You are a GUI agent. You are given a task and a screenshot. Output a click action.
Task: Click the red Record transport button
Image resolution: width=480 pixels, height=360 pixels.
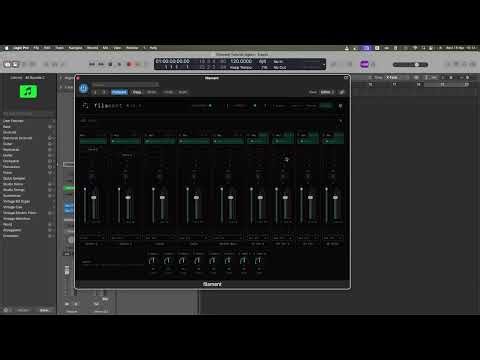pyautogui.click(x=129, y=64)
